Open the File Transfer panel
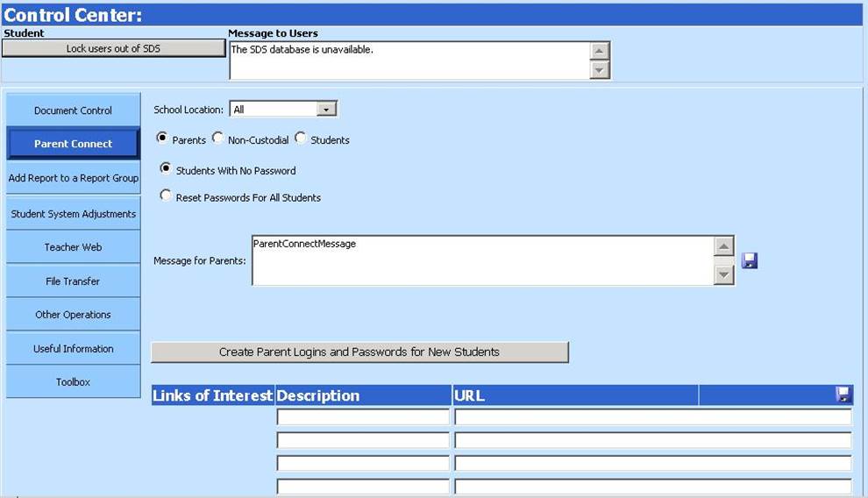 73,281
